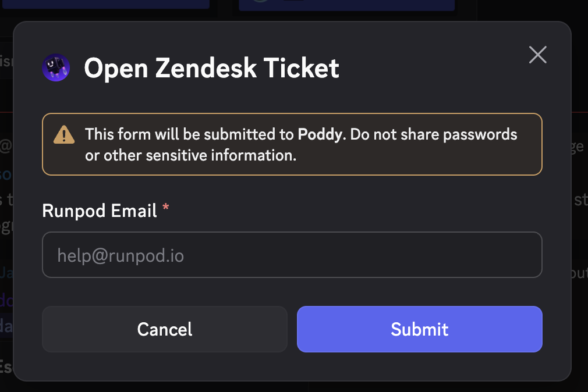Click the "or other sensitive information" line
This screenshot has height=392, width=588.
[x=191, y=156]
